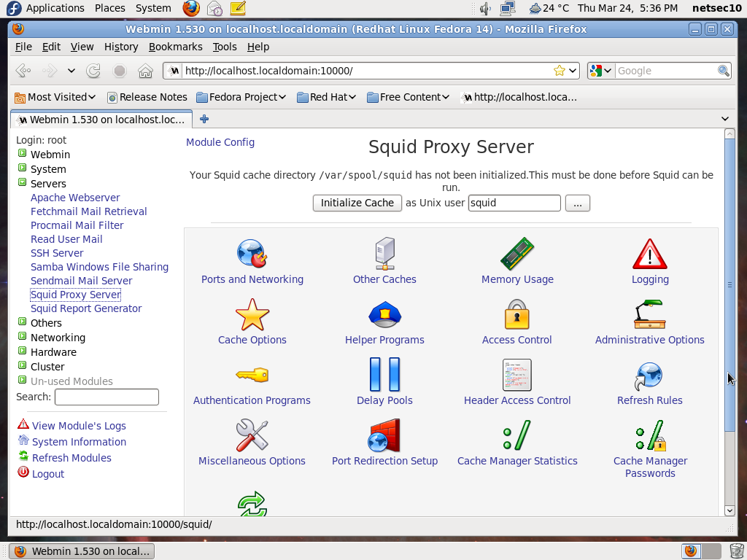
Task: Open the Bookmarks menu
Action: pyautogui.click(x=175, y=46)
